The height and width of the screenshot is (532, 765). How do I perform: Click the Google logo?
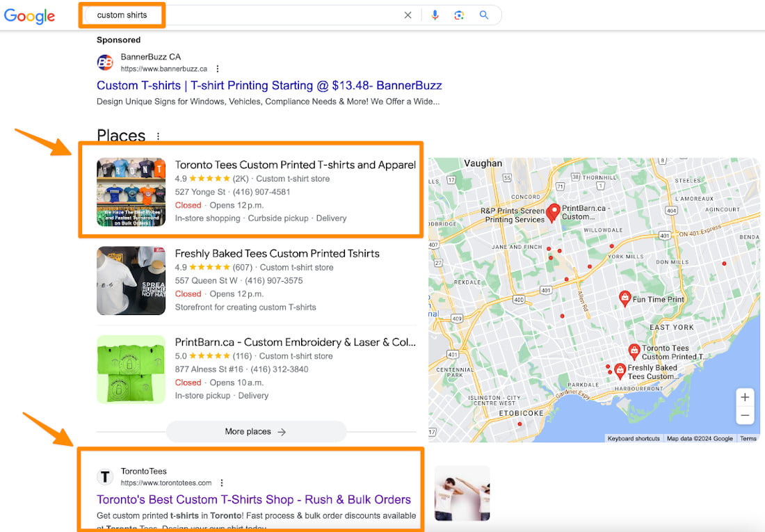(x=29, y=15)
